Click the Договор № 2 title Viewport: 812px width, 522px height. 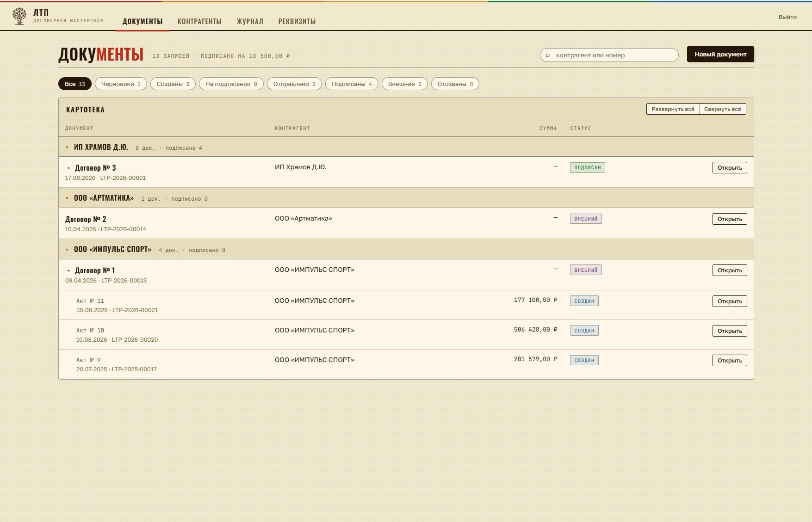(86, 219)
